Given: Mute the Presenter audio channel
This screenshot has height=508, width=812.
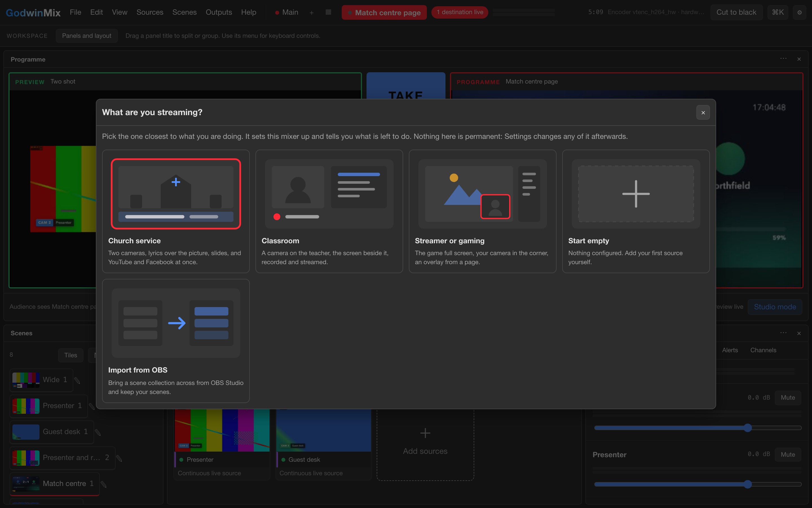Looking at the screenshot, I should 787,454.
